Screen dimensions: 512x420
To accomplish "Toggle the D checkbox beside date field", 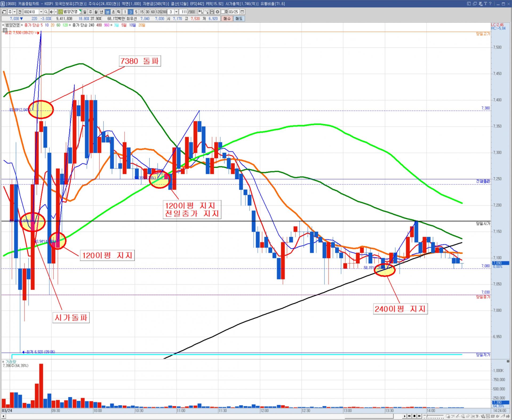I will (x=223, y=12).
